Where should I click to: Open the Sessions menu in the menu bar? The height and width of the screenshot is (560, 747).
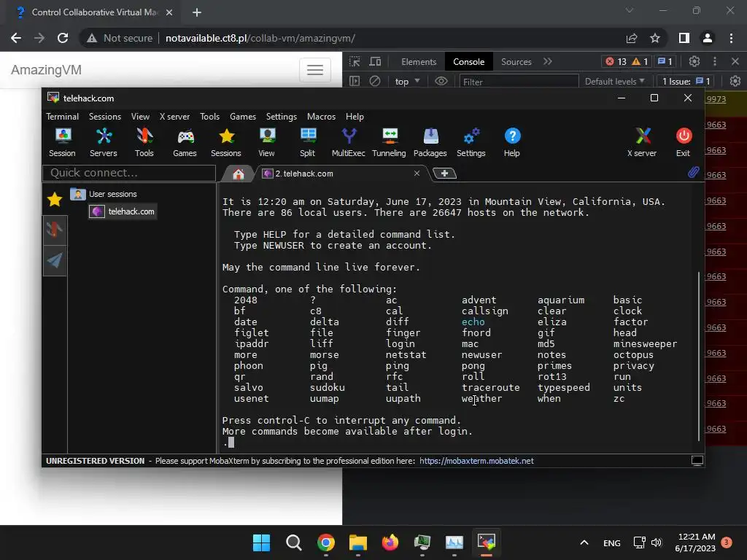click(x=105, y=117)
